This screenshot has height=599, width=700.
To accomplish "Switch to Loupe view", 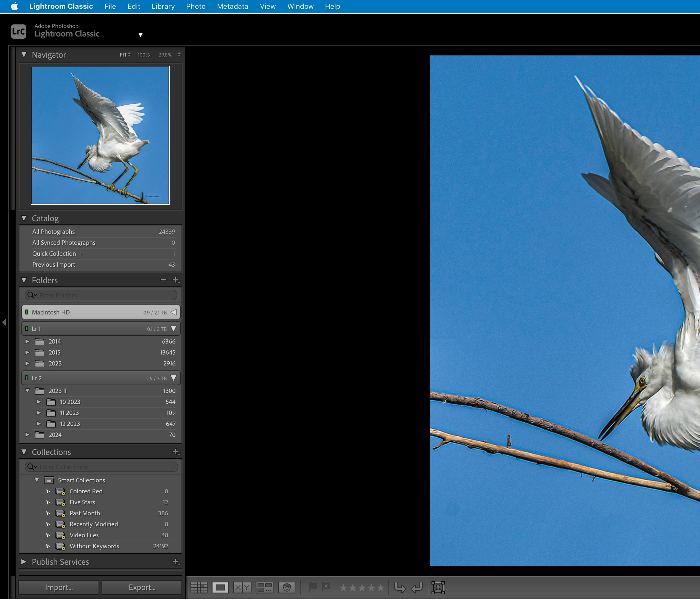I will (x=220, y=587).
